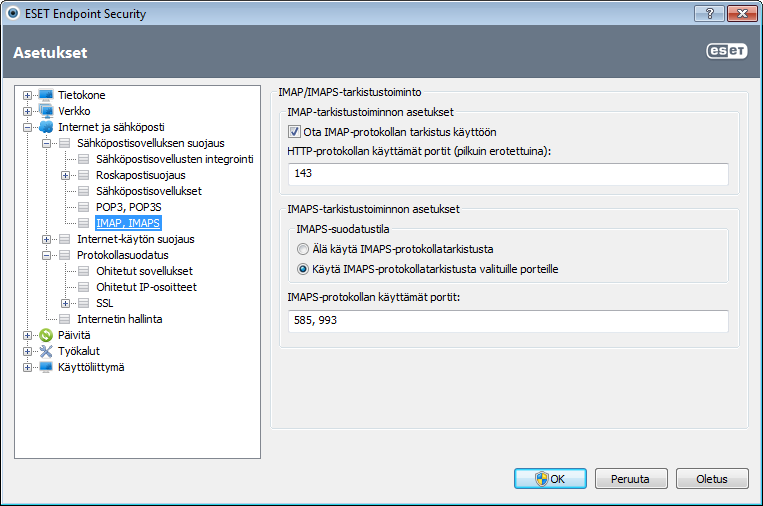The width and height of the screenshot is (763, 506).
Task: Open help with the question mark button
Action: (709, 13)
